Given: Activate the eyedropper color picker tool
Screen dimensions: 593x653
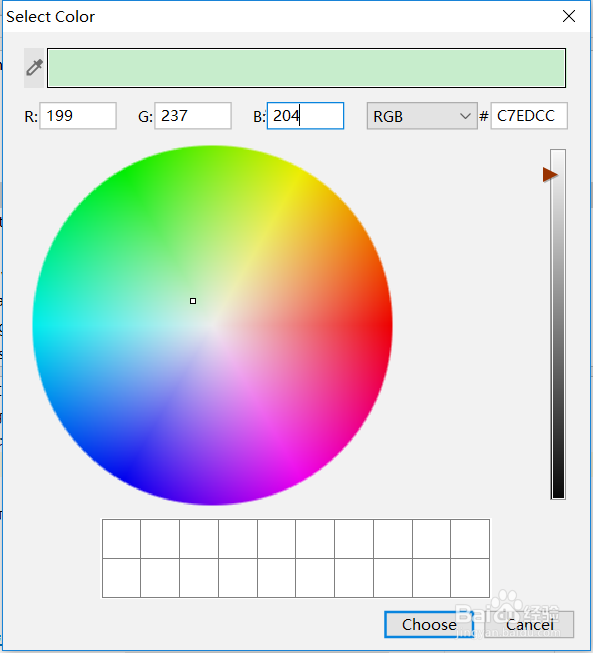Looking at the screenshot, I should [x=34, y=68].
